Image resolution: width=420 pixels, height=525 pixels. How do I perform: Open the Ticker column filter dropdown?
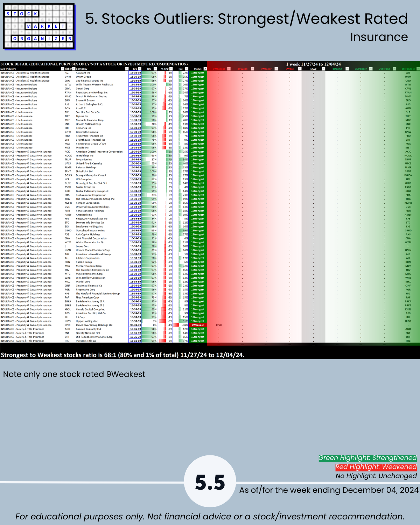tap(74, 69)
